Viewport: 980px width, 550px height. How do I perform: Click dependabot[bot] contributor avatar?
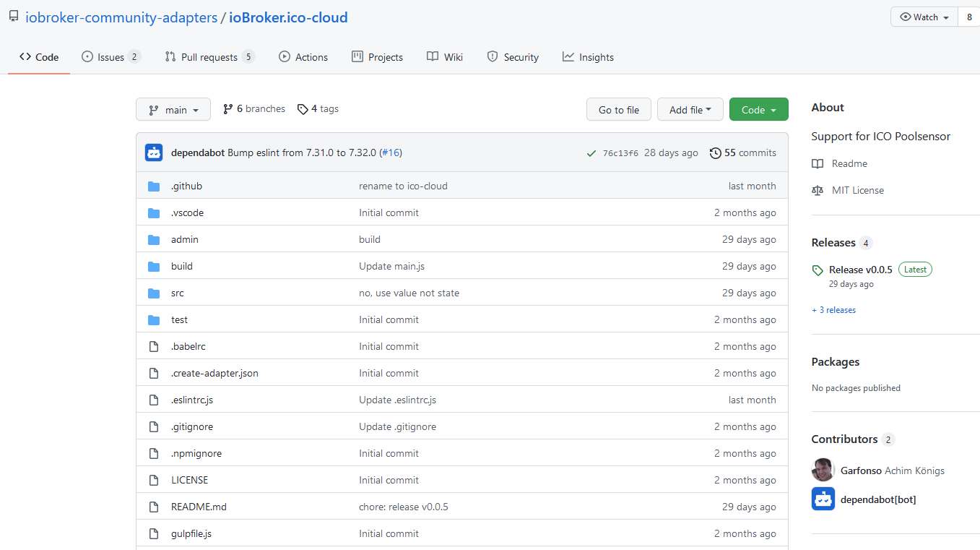(823, 499)
